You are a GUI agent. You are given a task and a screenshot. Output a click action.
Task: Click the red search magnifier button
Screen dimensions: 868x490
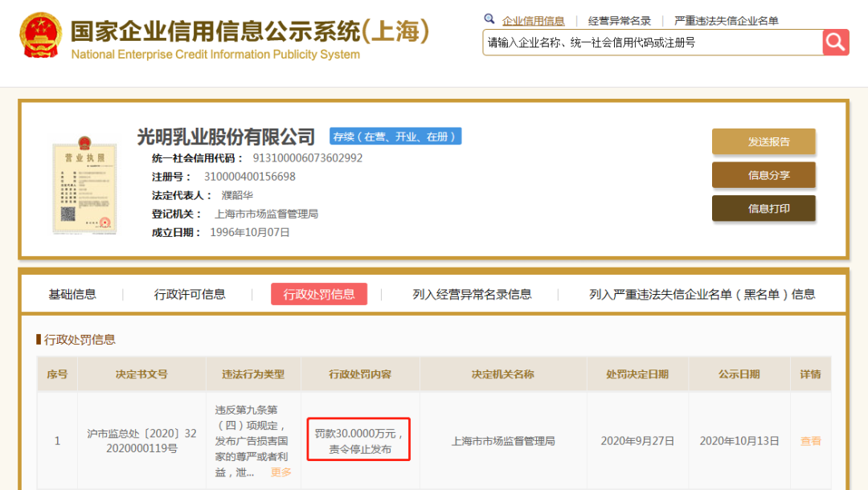coord(835,43)
